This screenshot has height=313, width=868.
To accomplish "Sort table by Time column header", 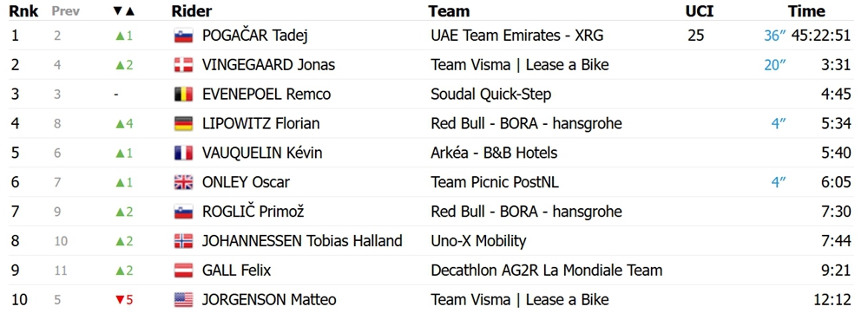I will pos(806,11).
